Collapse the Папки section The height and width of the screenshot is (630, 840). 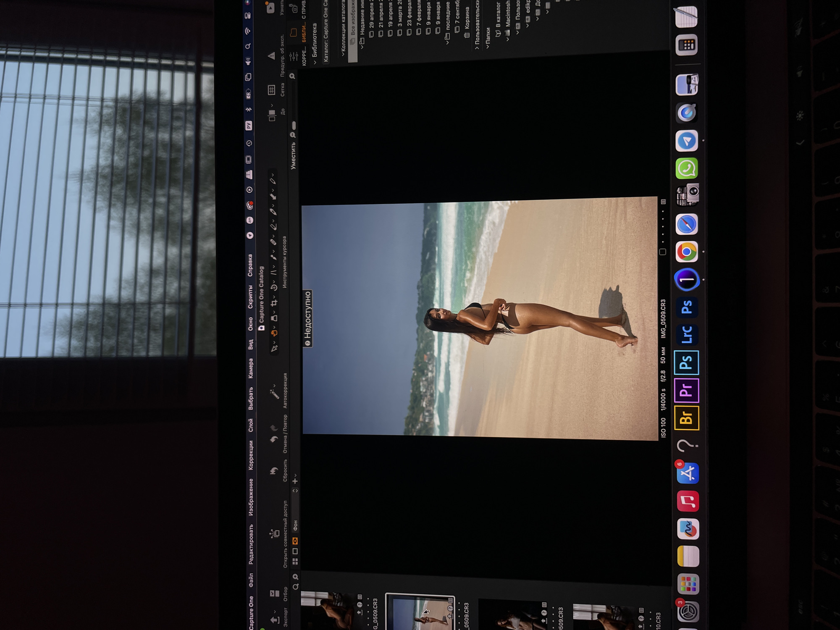point(487,46)
